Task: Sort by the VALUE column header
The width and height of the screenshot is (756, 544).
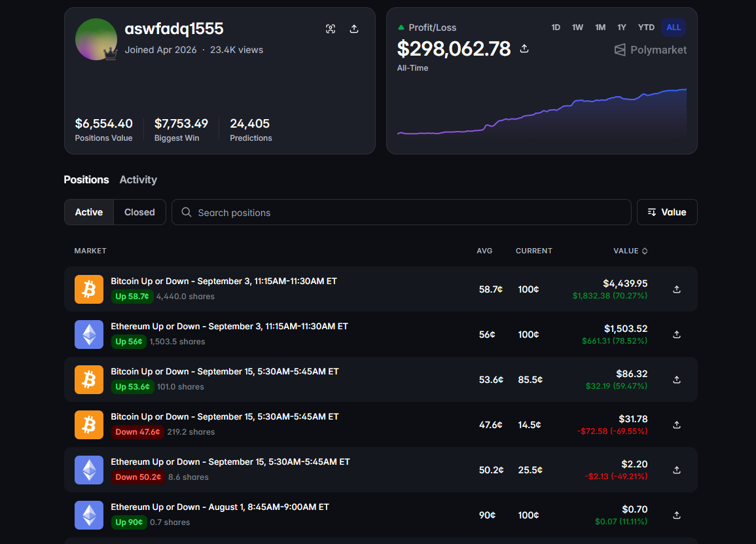Action: (630, 251)
